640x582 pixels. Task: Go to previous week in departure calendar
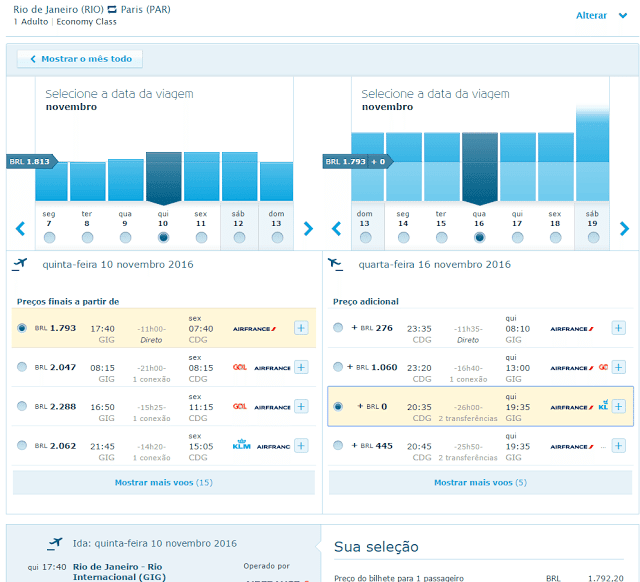20,229
